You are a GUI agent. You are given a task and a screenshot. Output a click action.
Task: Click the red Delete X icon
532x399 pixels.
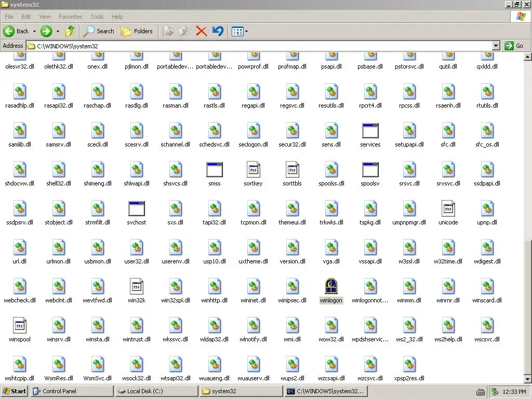pos(201,31)
